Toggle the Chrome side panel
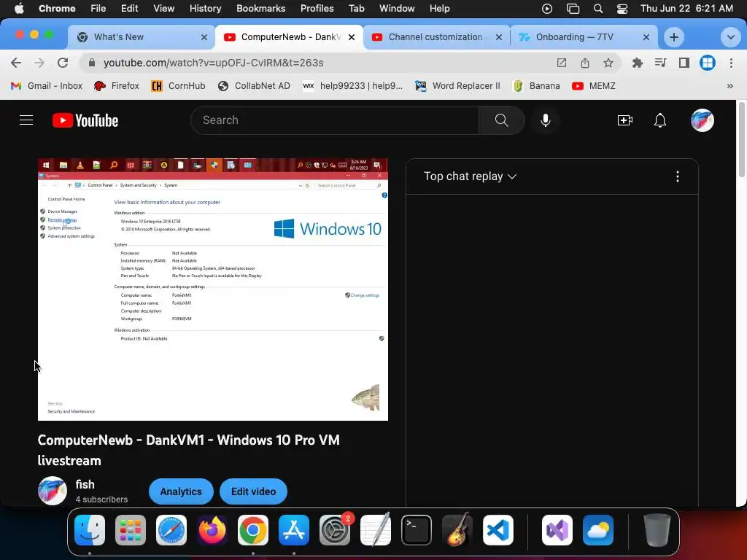The image size is (747, 560). [x=684, y=63]
